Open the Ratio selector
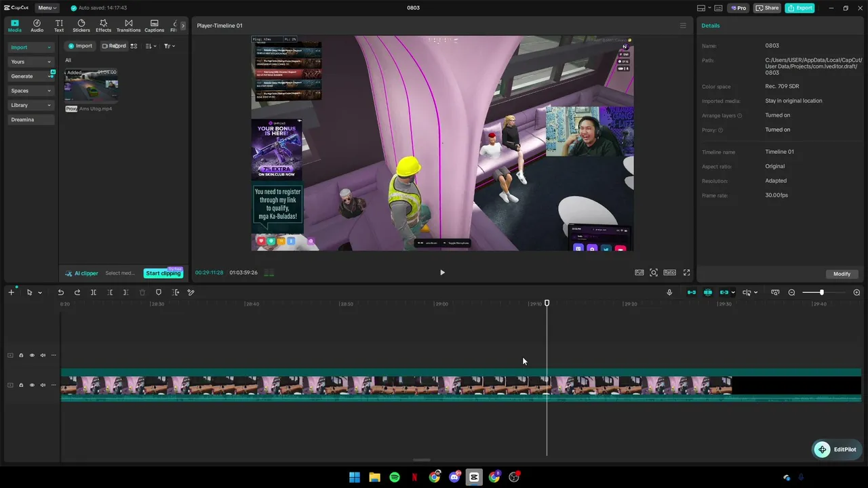Viewport: 868px width, 488px height. (669, 272)
